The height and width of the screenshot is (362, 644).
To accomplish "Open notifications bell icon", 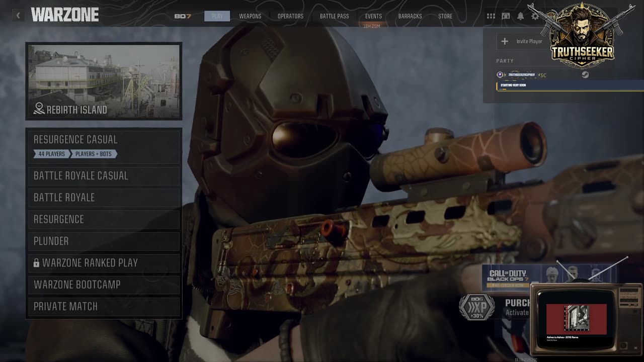I will (520, 16).
